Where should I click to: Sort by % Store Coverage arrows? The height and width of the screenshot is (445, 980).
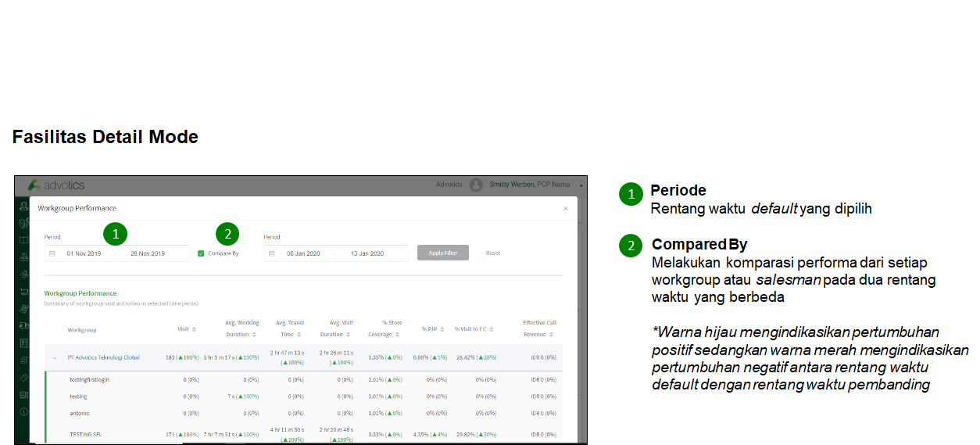tap(398, 335)
